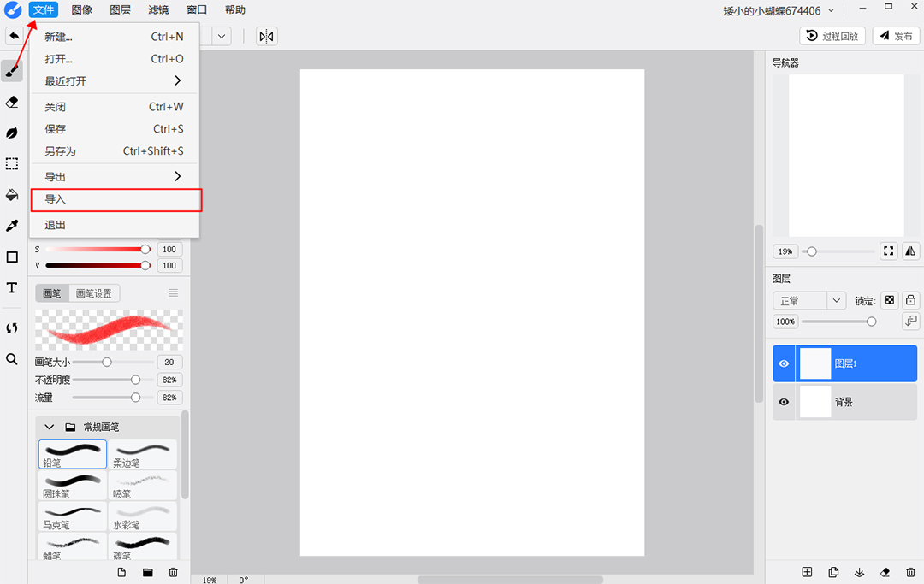Open brush panel hamburger menu
Viewport: 924px width, 584px height.
pos(173,292)
